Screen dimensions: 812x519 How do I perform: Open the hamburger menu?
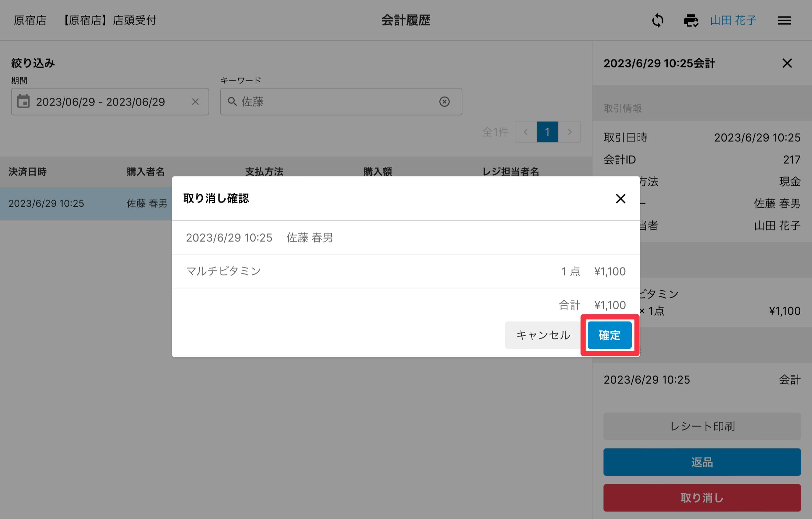pyautogui.click(x=784, y=21)
